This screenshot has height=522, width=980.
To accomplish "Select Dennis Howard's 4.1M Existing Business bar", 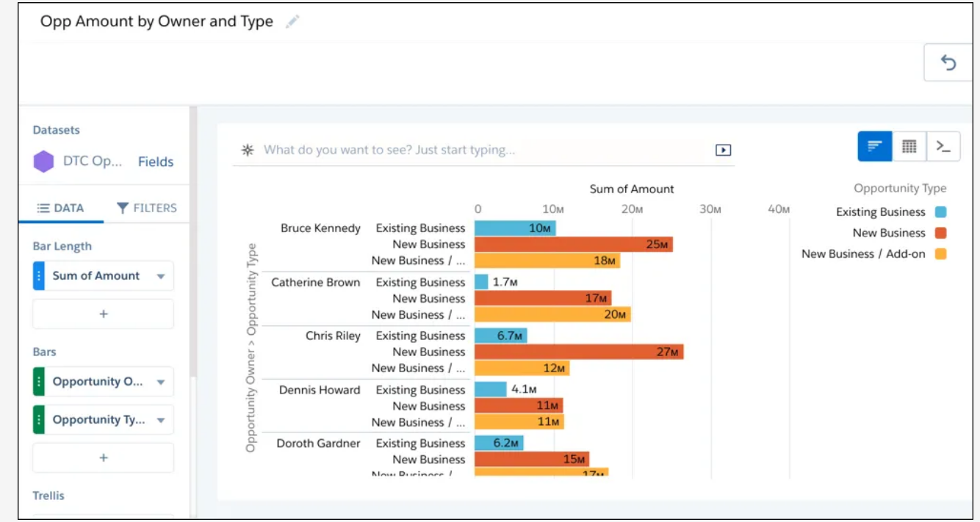I will pyautogui.click(x=491, y=390).
